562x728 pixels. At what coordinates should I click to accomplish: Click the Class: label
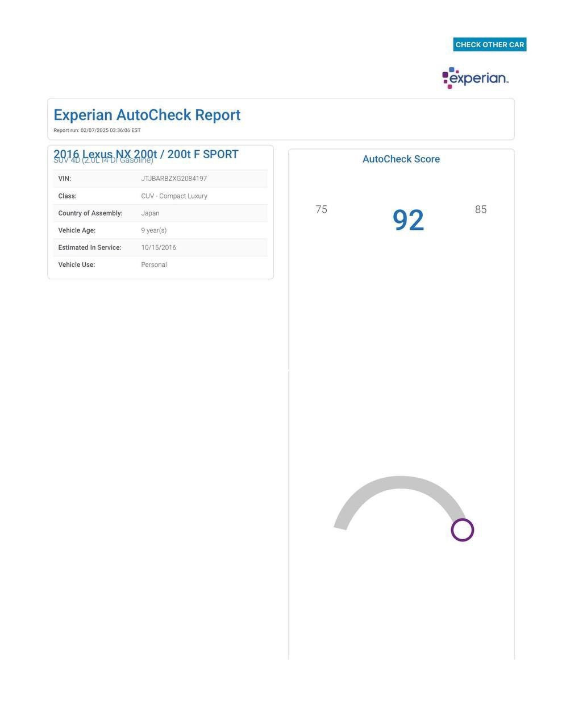point(67,196)
